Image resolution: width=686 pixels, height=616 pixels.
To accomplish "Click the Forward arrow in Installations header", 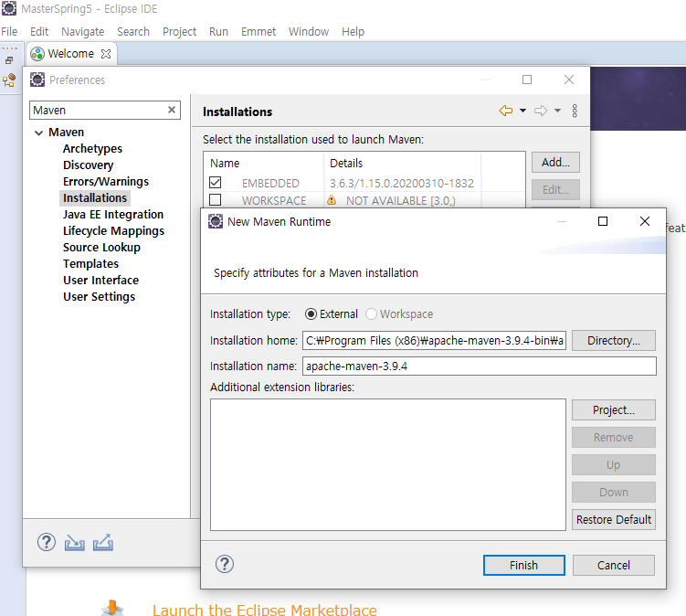I will [541, 111].
